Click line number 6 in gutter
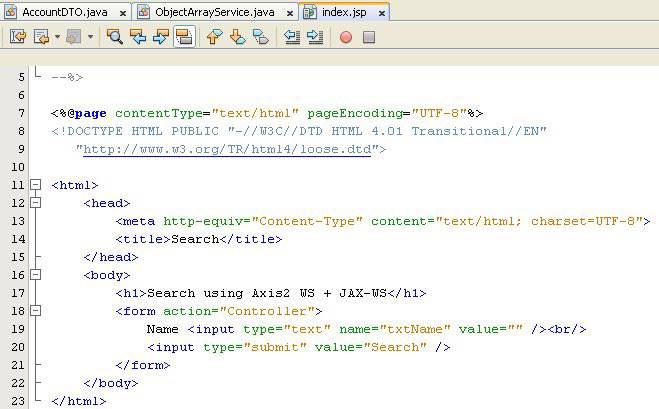The width and height of the screenshot is (659, 409). [x=21, y=95]
